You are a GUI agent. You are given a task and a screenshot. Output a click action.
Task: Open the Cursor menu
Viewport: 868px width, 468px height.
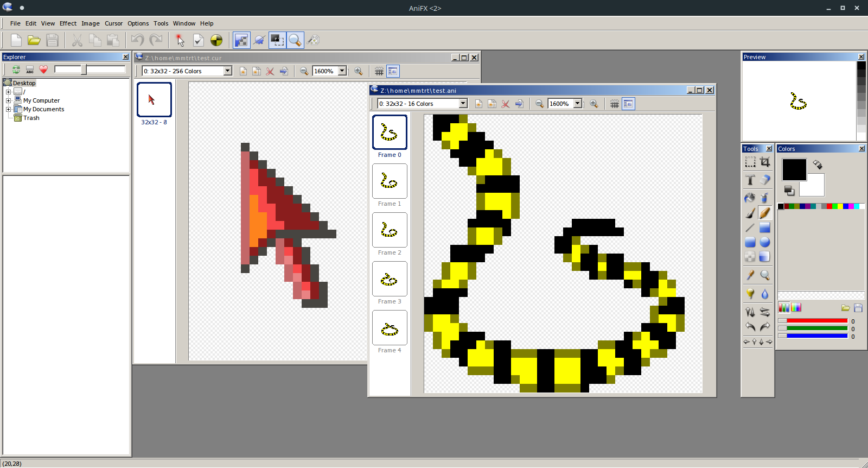pos(113,23)
